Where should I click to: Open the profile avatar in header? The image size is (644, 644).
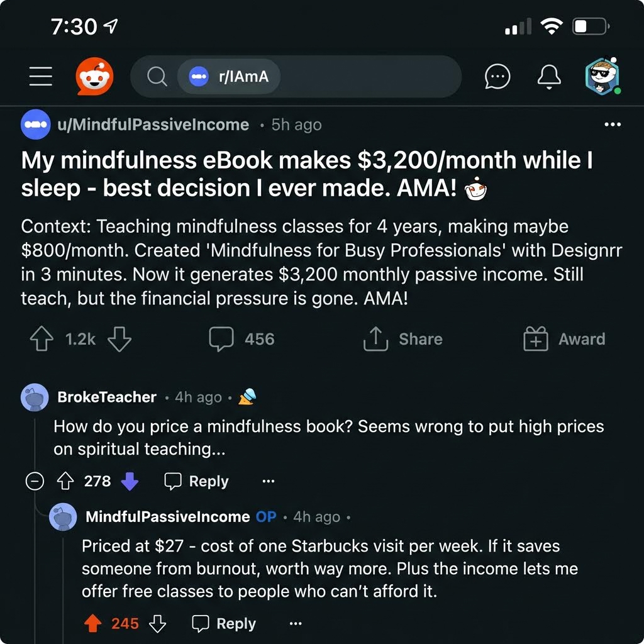click(602, 76)
